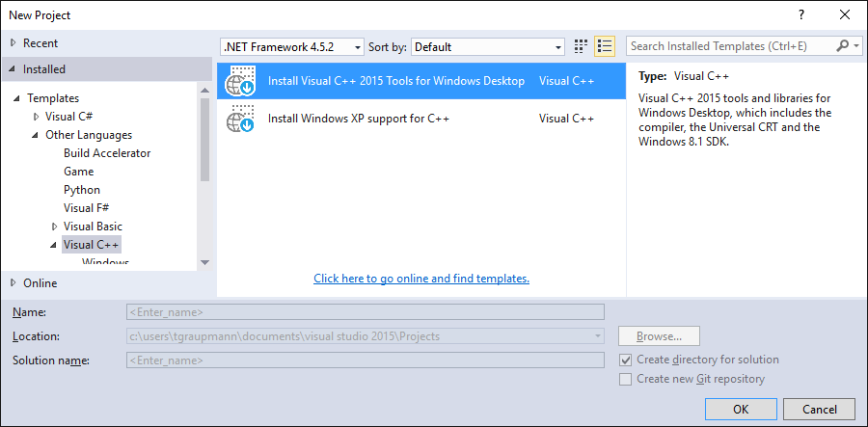868x427 pixels.
Task: Click the project Name input field
Action: 366,312
